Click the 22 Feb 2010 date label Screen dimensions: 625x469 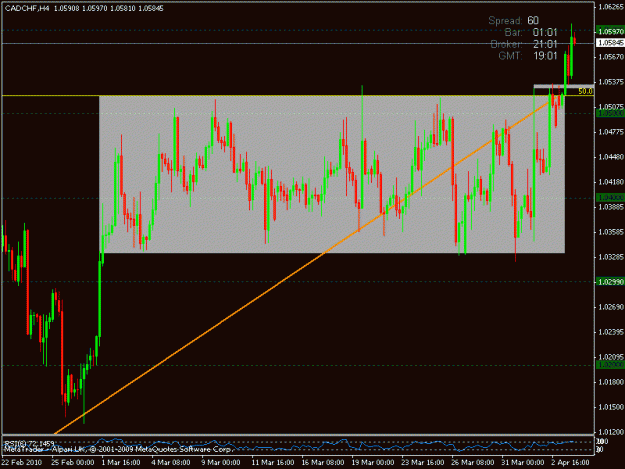[22, 462]
